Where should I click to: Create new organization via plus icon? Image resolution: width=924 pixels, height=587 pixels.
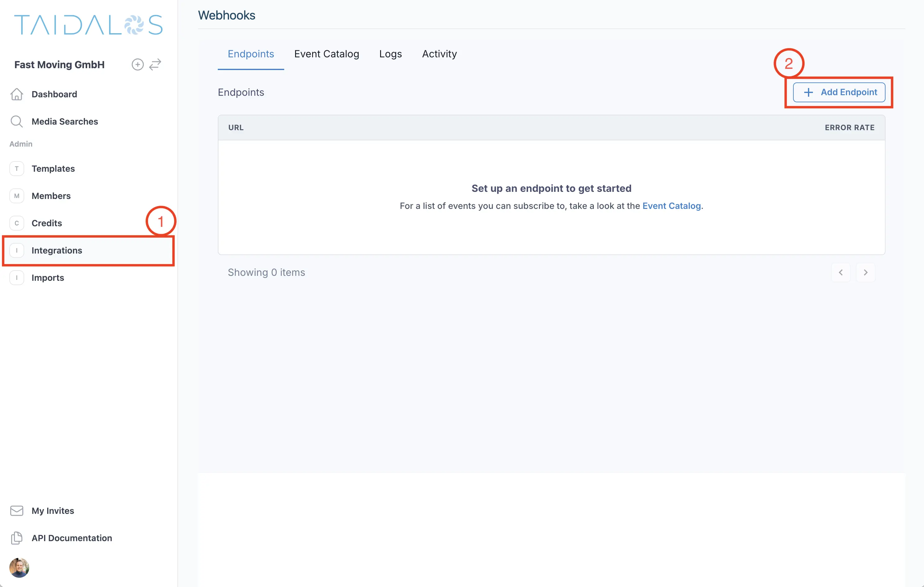137,64
